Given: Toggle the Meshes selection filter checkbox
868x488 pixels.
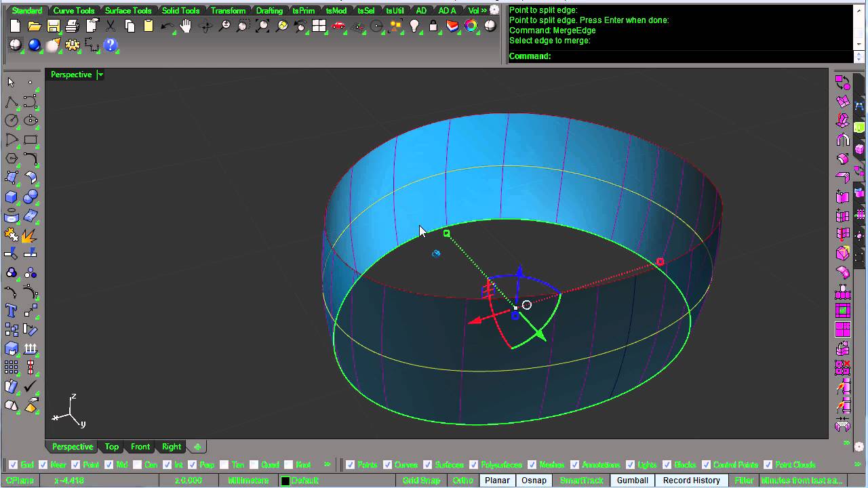Looking at the screenshot, I should [532, 465].
